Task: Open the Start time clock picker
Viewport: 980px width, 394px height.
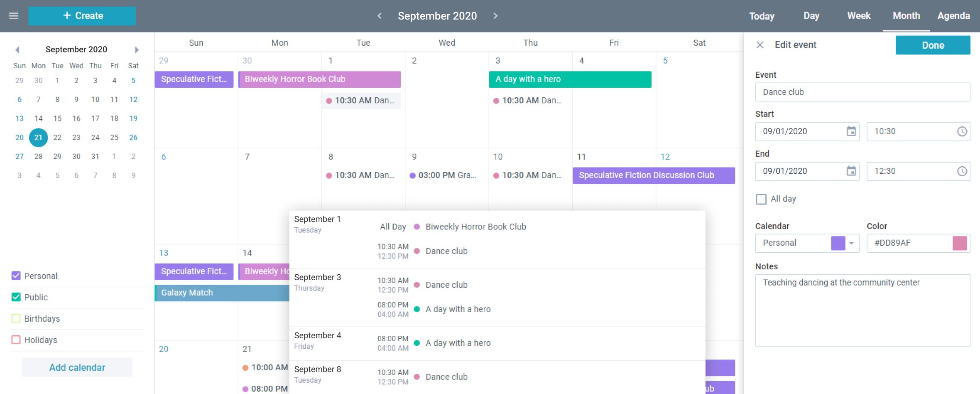Action: coord(963,131)
